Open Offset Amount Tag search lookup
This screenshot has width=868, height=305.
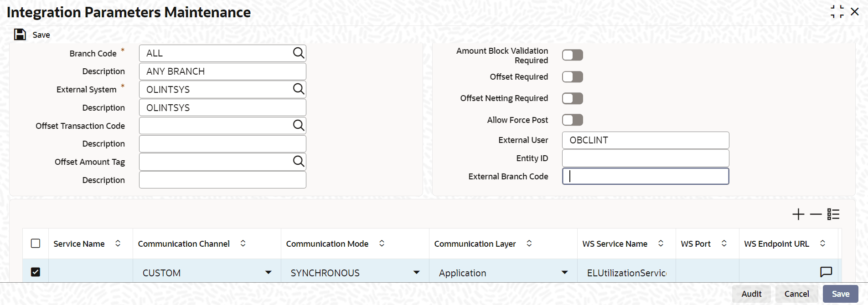coord(298,161)
